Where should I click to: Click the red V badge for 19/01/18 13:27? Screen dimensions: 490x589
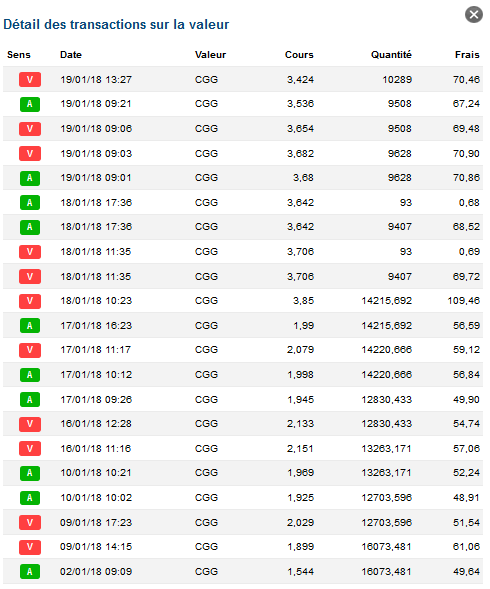30,80
